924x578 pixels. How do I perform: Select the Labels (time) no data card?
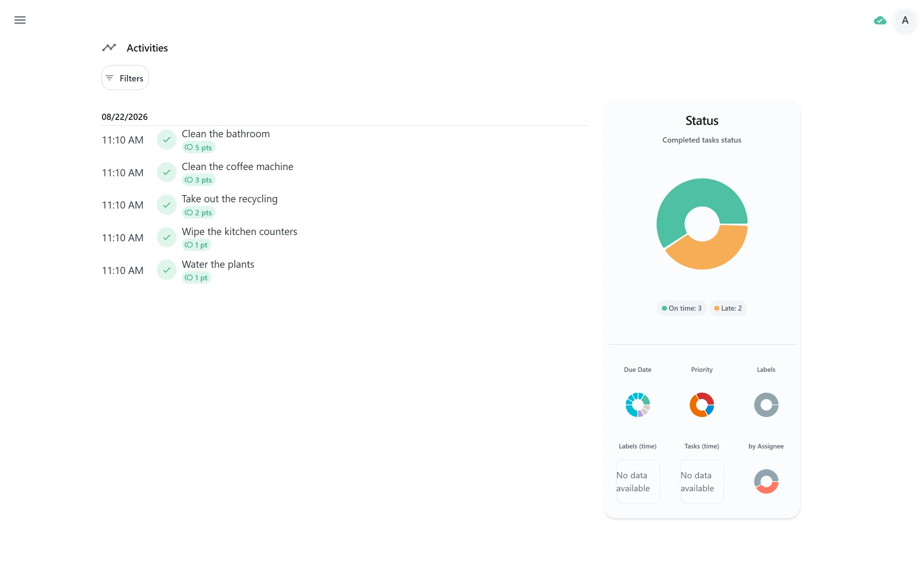tap(638, 481)
